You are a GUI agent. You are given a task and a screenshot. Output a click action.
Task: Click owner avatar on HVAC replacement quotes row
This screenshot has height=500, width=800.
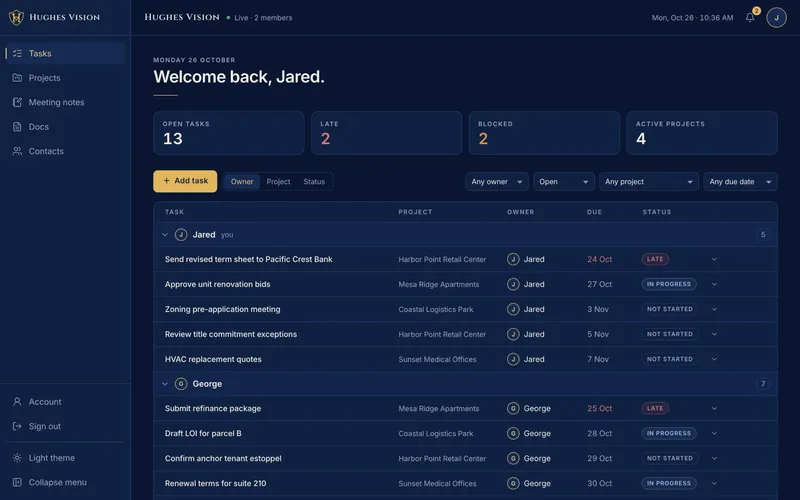pyautogui.click(x=513, y=359)
